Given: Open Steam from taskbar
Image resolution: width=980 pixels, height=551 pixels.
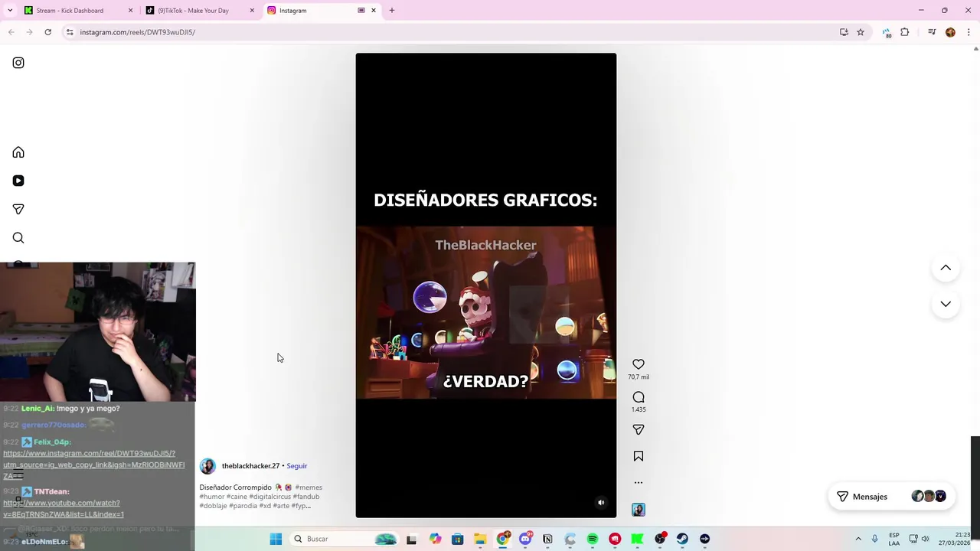Looking at the screenshot, I should [682, 539].
